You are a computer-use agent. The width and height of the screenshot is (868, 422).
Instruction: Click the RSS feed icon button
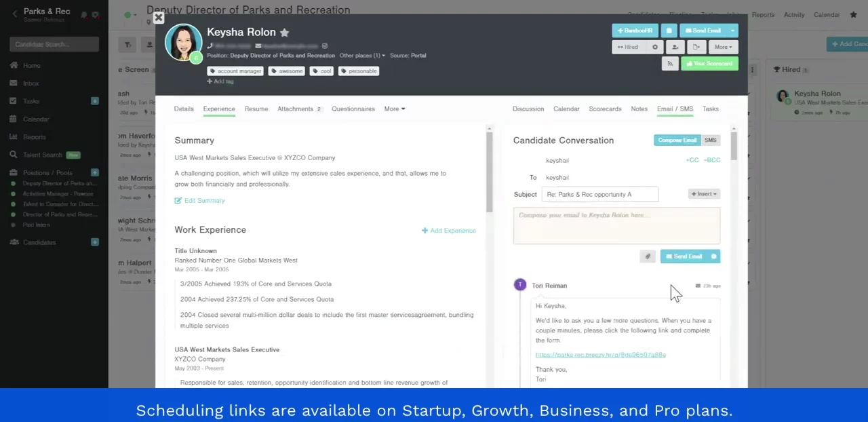(x=670, y=64)
